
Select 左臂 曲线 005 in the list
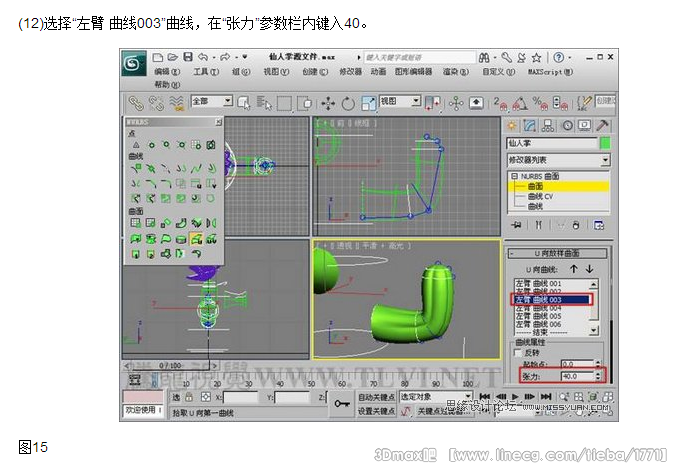(538, 316)
